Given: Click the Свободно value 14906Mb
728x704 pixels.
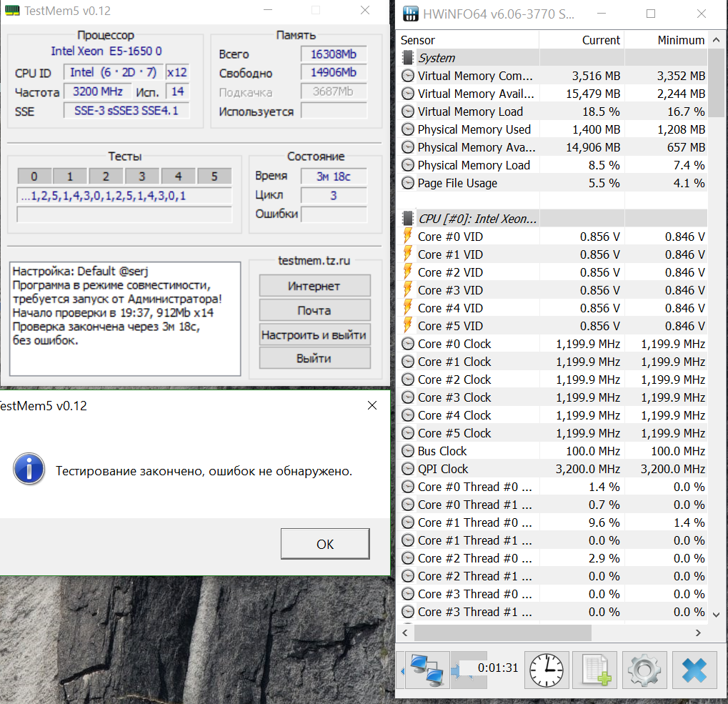Looking at the screenshot, I should 334,72.
